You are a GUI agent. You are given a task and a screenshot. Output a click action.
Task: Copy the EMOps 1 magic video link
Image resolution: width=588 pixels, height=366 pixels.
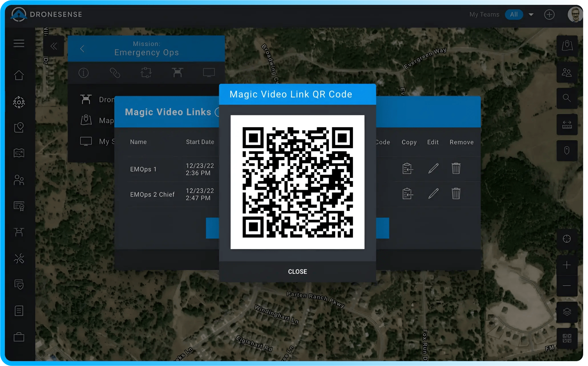tap(408, 168)
